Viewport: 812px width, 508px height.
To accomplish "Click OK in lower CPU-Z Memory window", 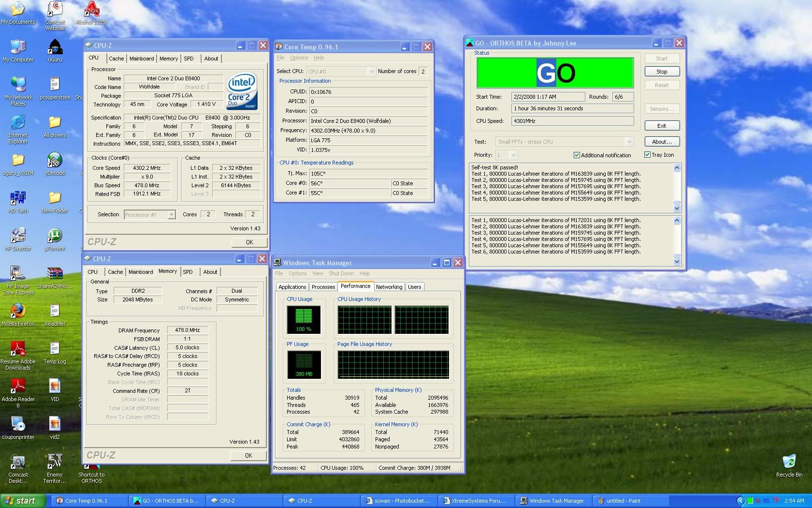I will point(248,456).
